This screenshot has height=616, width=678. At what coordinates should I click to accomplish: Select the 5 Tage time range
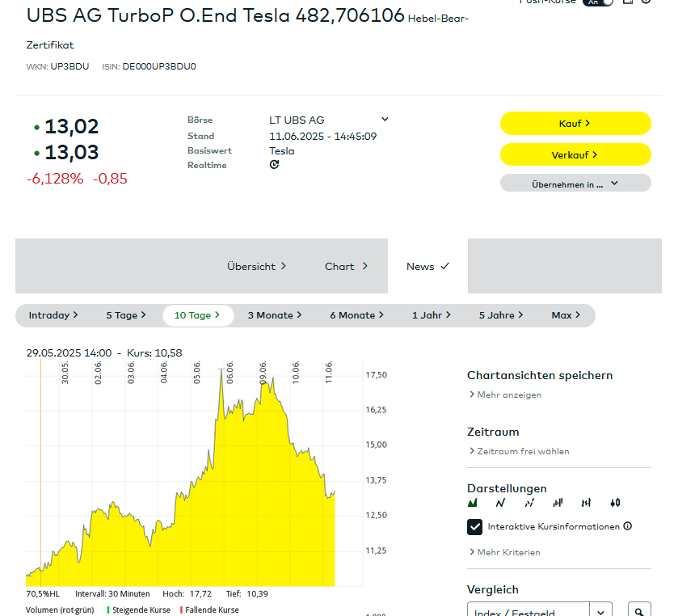tap(126, 315)
